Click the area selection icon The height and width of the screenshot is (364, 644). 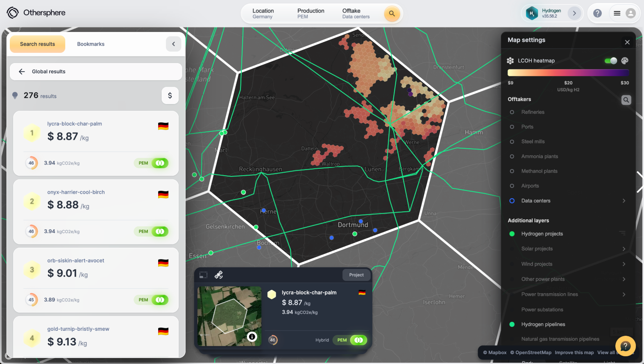pyautogui.click(x=204, y=275)
